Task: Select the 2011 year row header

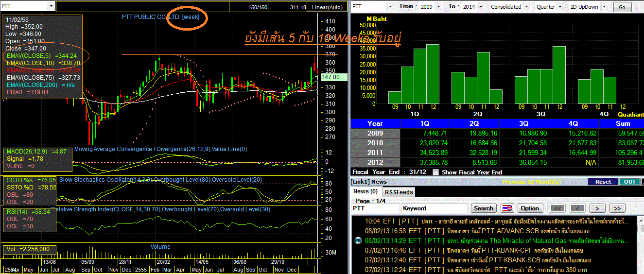Action: (x=375, y=153)
